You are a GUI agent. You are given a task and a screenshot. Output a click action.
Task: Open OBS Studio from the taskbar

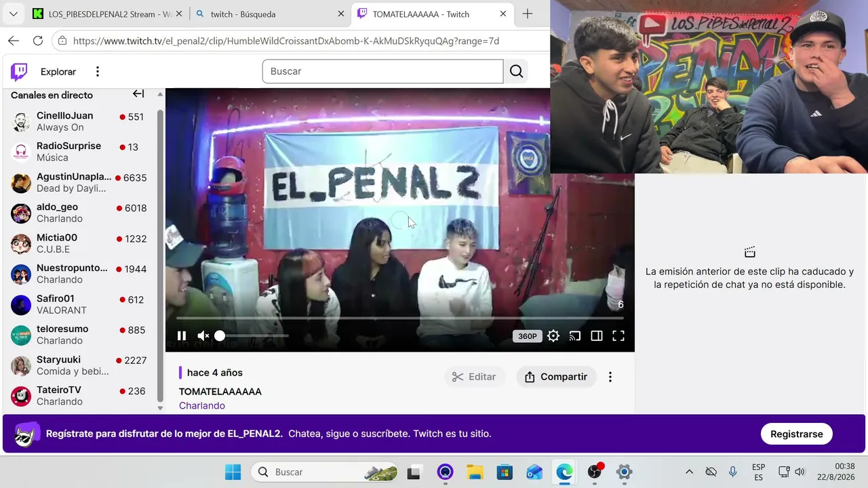[x=595, y=472]
